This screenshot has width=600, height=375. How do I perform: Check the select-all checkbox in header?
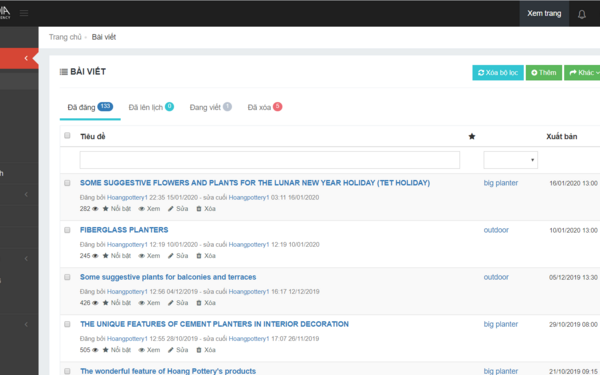(67, 135)
